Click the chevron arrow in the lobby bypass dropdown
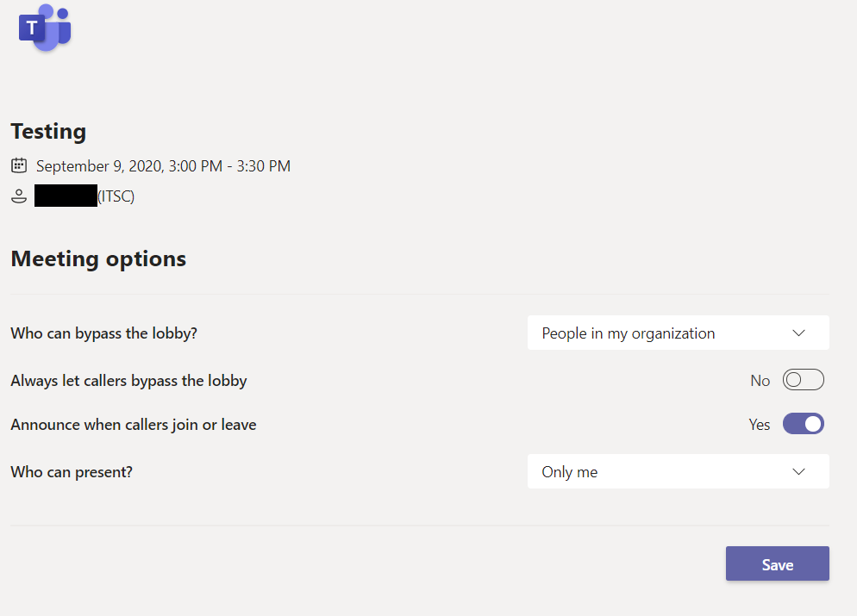This screenshot has width=857, height=616. click(x=798, y=333)
